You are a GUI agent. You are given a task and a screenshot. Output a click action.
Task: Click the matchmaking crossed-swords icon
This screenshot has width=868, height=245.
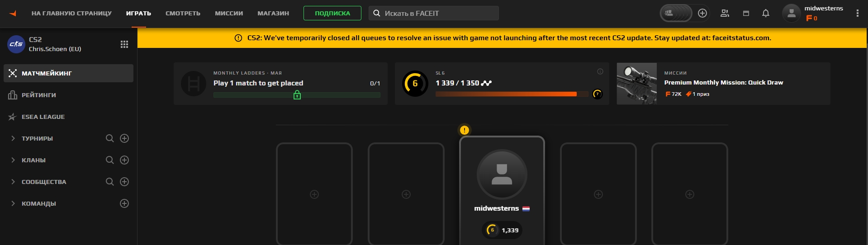(13, 73)
